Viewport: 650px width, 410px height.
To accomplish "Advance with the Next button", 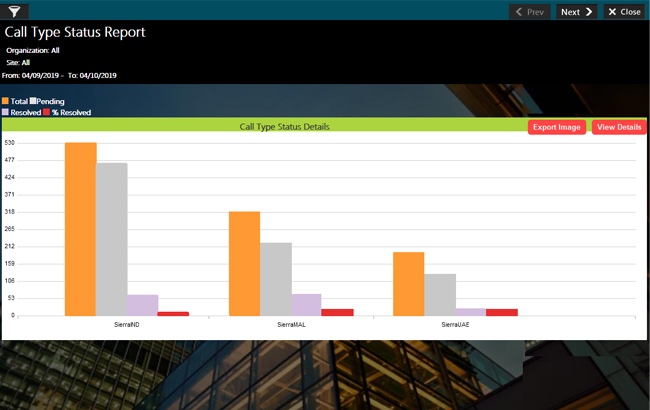I will 577,12.
